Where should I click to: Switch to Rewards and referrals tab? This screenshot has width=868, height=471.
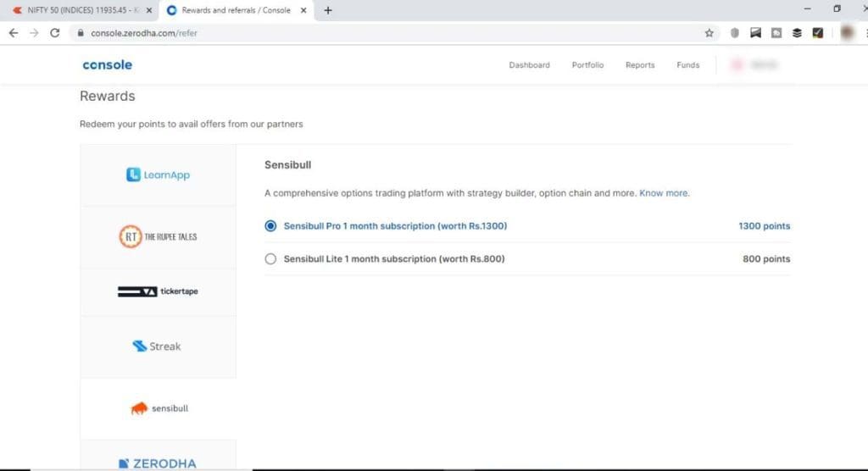pos(237,10)
